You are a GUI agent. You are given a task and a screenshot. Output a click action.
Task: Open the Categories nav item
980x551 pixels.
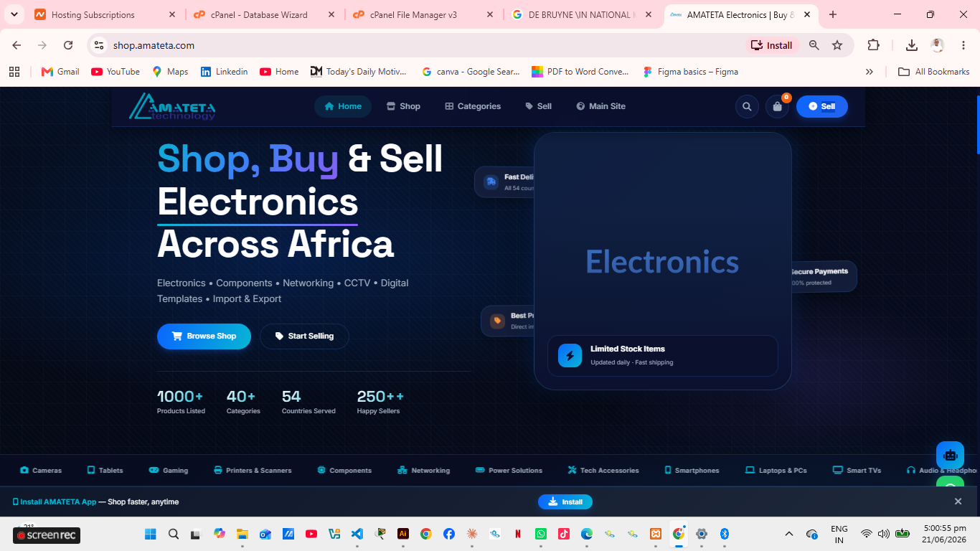coord(473,106)
